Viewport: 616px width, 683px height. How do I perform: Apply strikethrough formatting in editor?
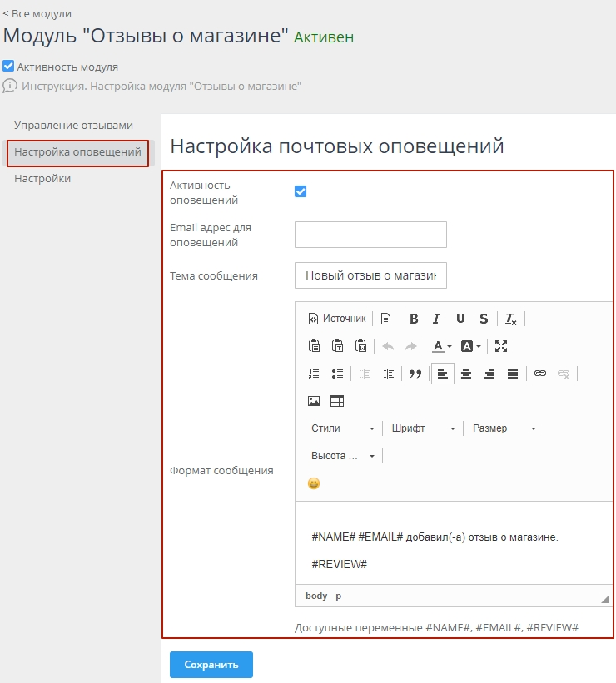484,319
